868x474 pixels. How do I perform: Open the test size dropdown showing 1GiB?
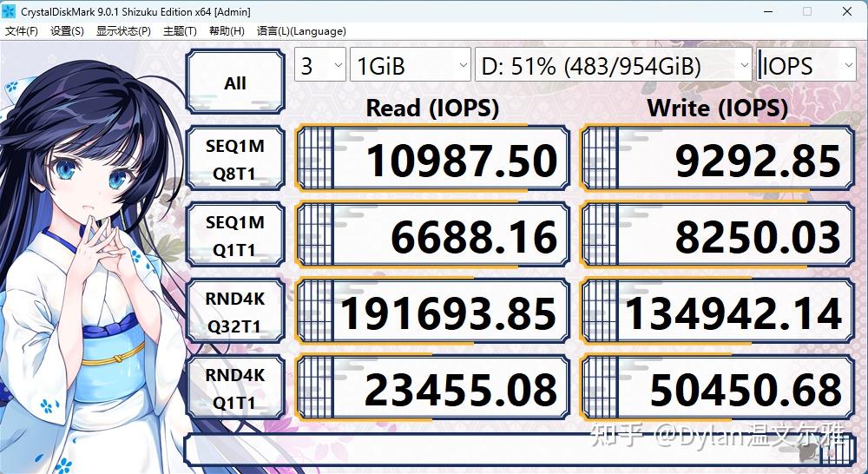tap(411, 65)
